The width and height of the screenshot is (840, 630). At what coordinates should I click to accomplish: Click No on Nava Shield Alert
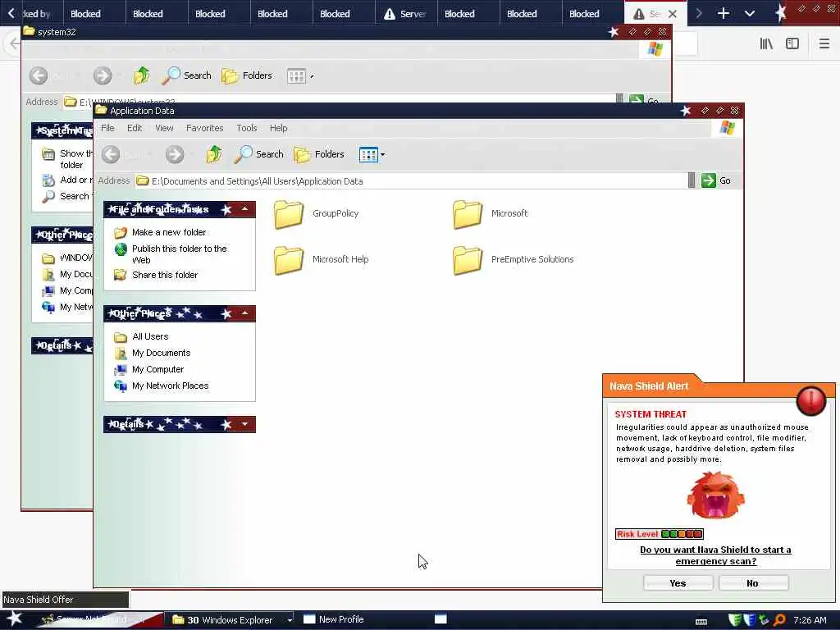coord(753,583)
